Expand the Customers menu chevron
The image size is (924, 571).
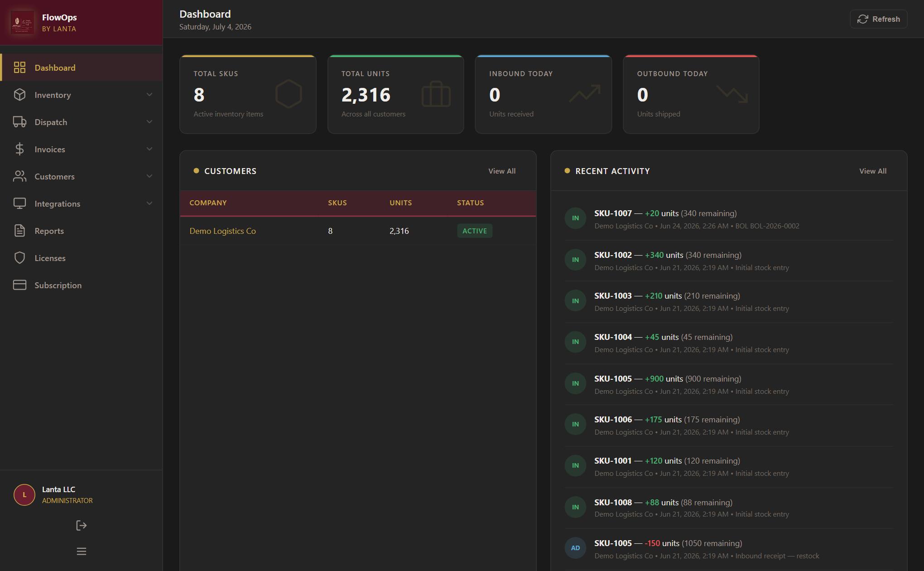pos(149,176)
